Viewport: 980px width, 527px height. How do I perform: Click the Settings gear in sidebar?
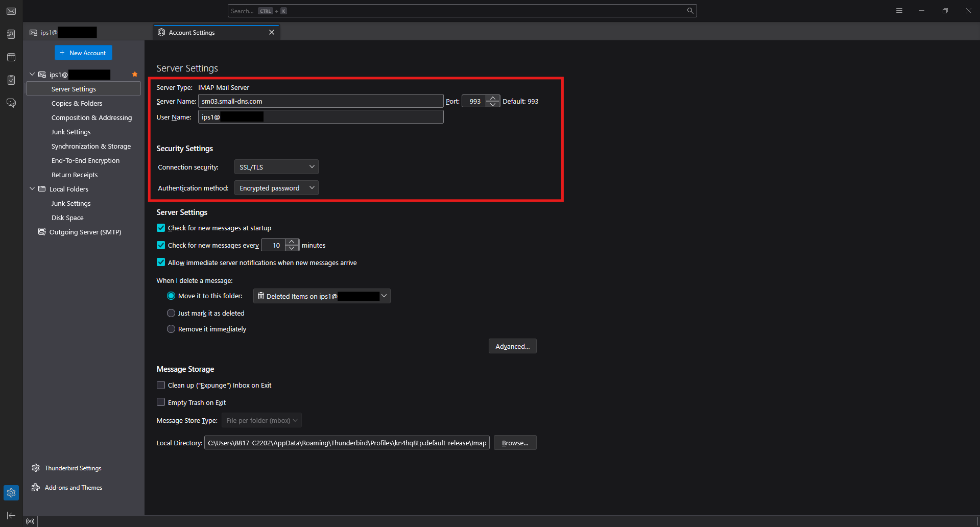click(11, 493)
